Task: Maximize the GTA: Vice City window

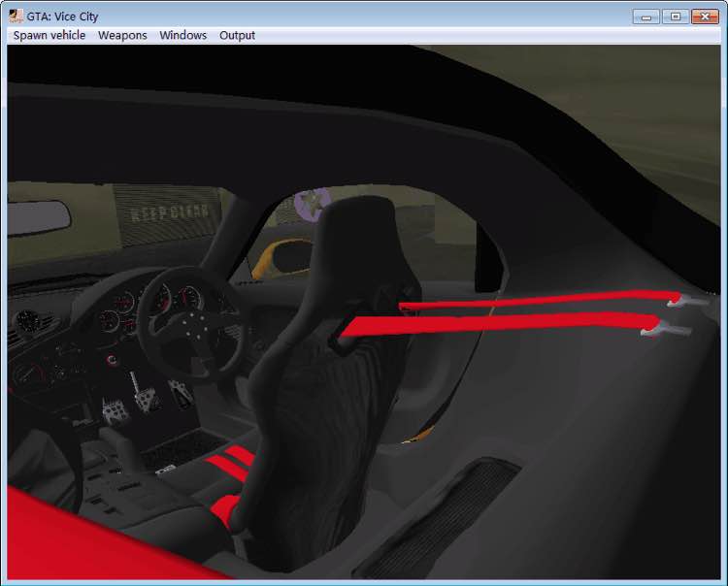Action: [x=675, y=16]
